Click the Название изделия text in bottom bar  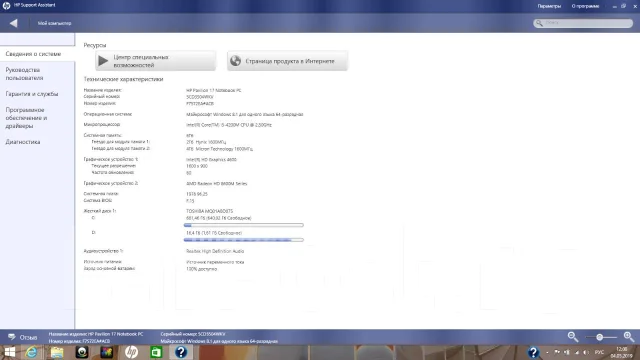(x=96, y=334)
